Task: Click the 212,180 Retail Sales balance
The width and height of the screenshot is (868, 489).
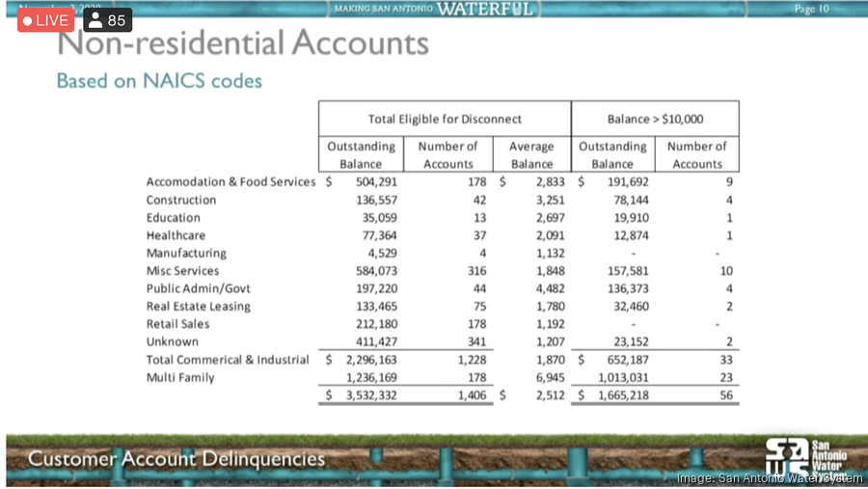Action: pyautogui.click(x=376, y=324)
